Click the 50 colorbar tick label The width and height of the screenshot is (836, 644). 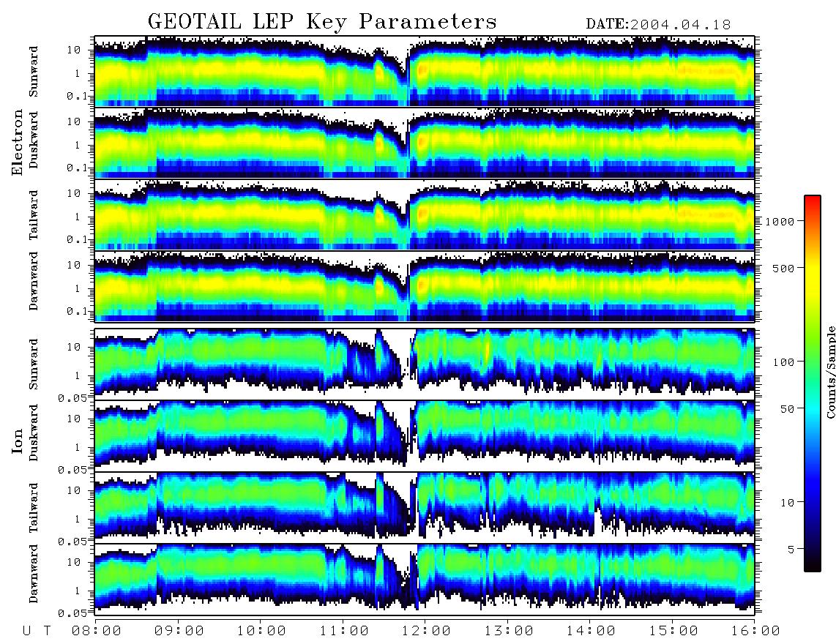(x=787, y=409)
